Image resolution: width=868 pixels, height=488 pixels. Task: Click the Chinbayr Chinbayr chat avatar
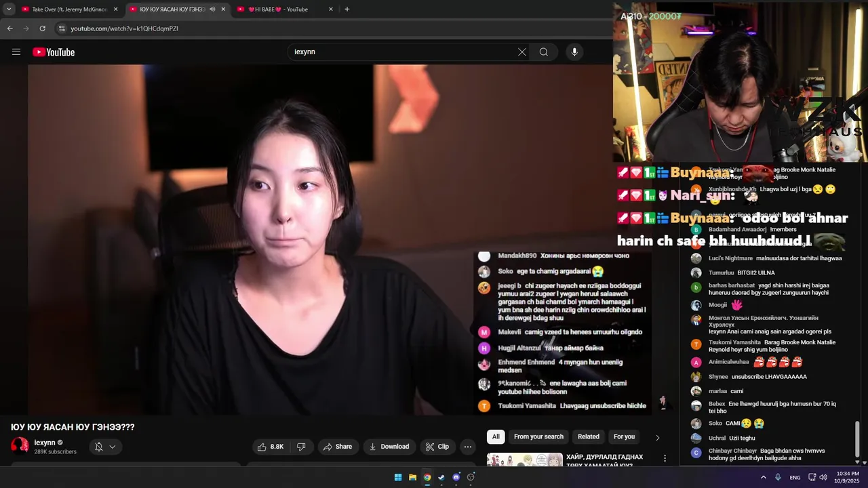(x=696, y=453)
